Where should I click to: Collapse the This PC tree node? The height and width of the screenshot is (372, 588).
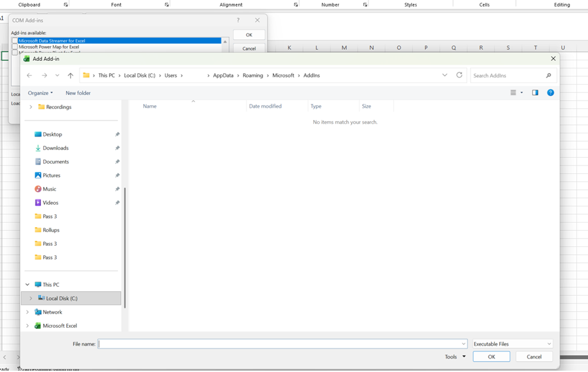[x=28, y=285]
